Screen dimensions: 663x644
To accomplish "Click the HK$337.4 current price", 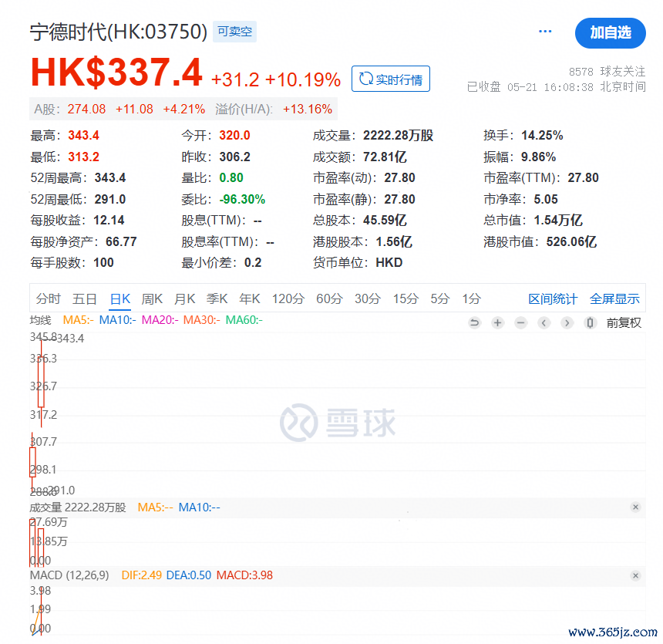I will pyautogui.click(x=116, y=72).
